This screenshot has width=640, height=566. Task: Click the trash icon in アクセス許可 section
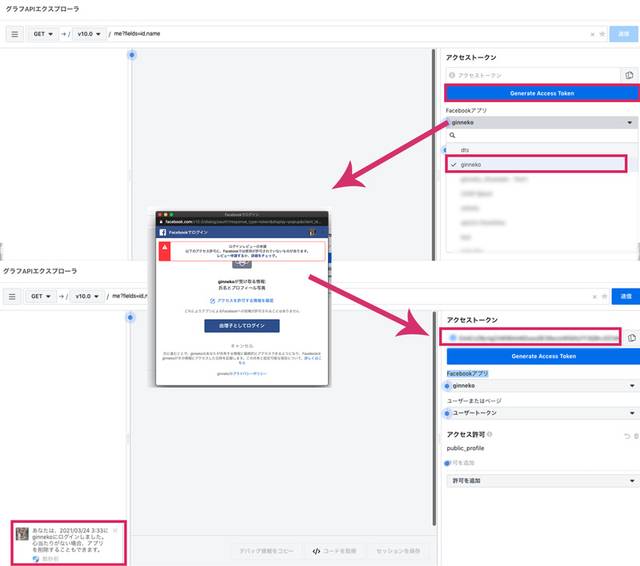(x=636, y=436)
